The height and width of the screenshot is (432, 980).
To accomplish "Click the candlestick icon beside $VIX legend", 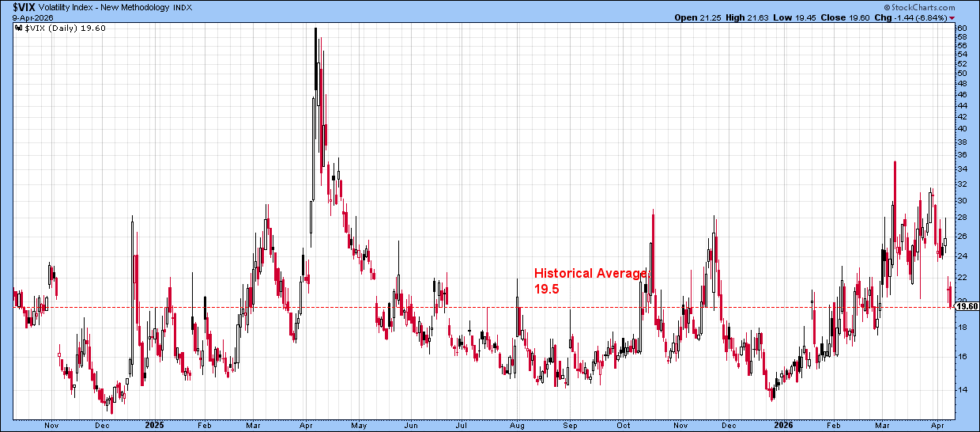I will pos(17,28).
